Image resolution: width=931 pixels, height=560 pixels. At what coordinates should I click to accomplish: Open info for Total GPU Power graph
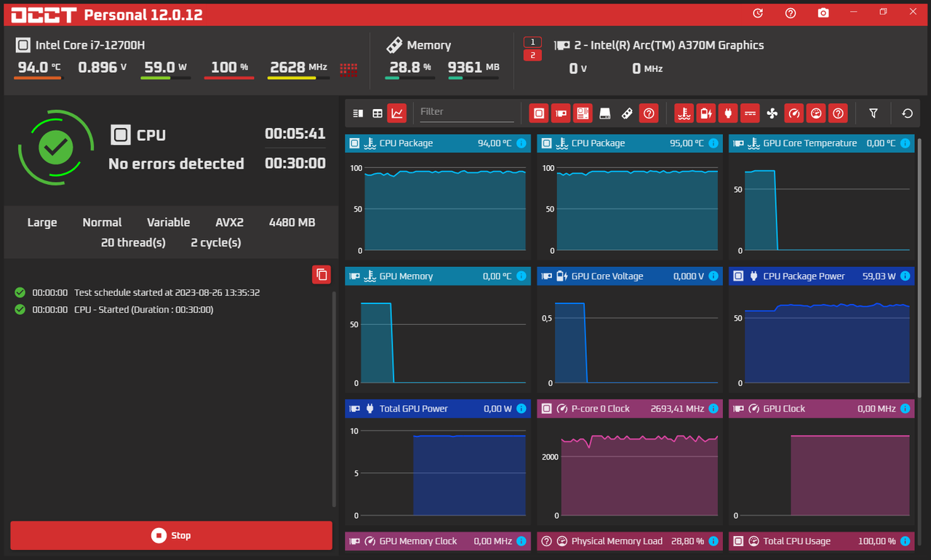click(x=521, y=409)
